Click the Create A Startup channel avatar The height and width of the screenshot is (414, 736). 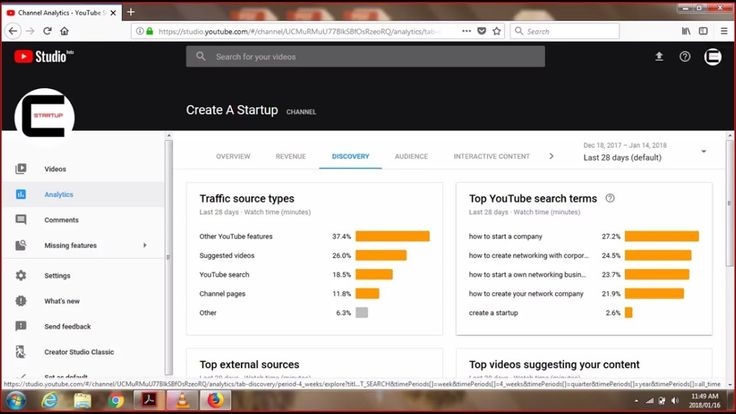[45, 115]
